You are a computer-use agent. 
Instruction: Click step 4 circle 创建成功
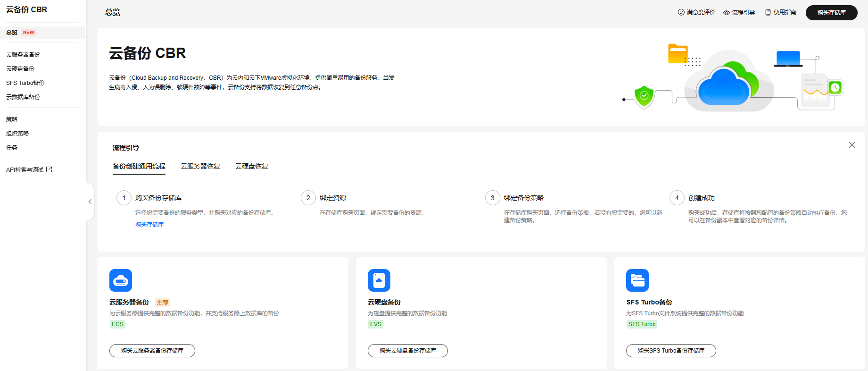click(677, 198)
